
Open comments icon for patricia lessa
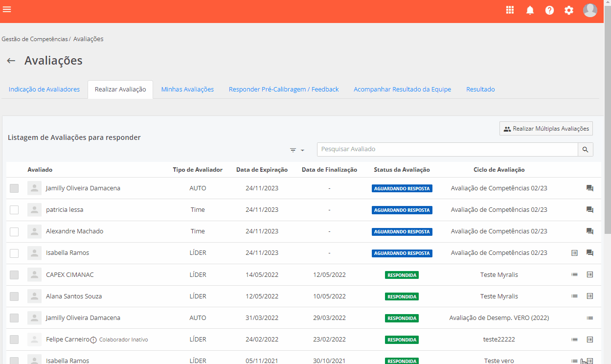point(589,210)
